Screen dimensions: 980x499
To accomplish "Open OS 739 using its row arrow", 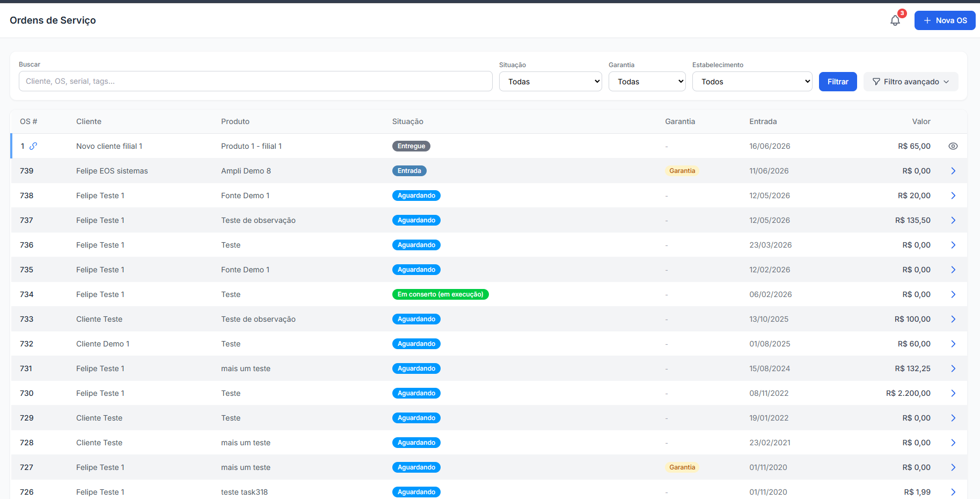I will [953, 171].
